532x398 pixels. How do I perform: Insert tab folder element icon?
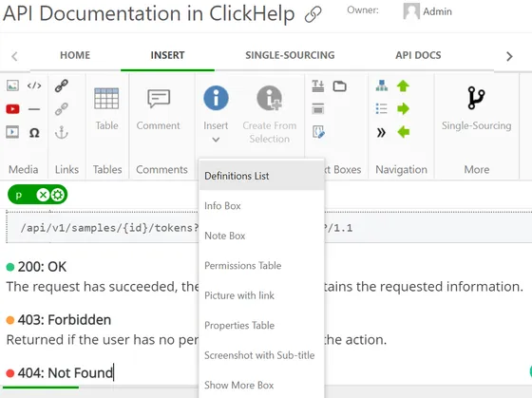tap(340, 86)
